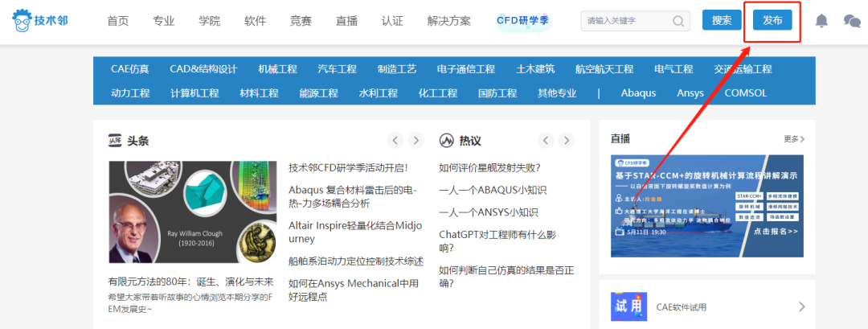Open 有限元方法的80年 article title

[x=191, y=281]
